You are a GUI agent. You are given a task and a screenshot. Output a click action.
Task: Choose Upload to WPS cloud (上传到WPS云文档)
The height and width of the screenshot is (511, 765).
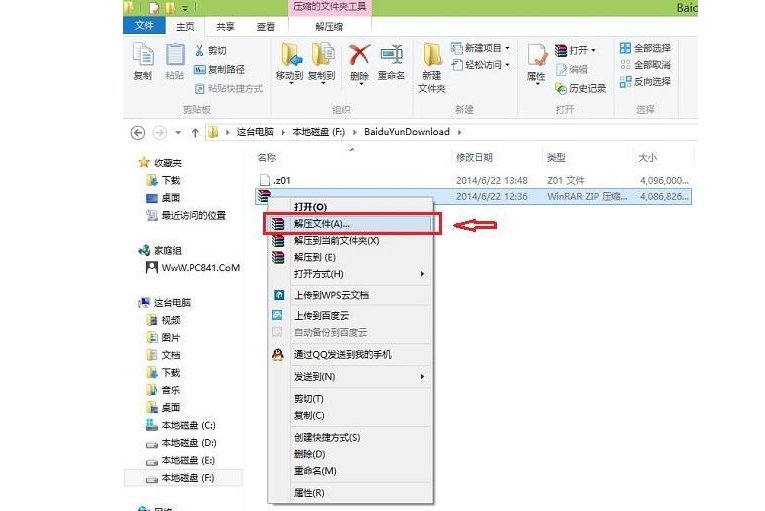click(x=349, y=295)
